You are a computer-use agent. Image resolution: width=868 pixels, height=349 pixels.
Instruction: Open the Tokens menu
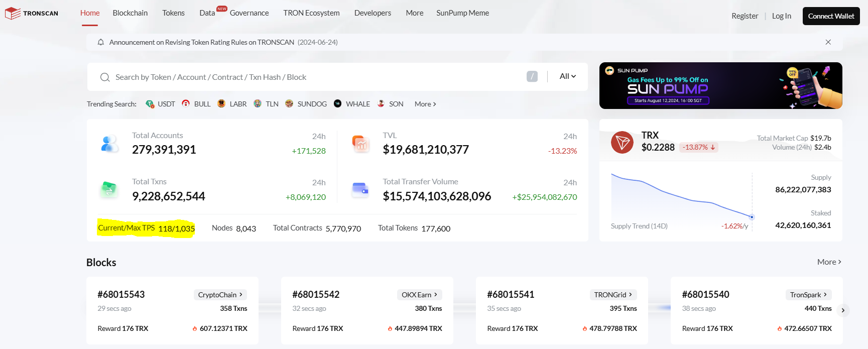pyautogui.click(x=173, y=13)
